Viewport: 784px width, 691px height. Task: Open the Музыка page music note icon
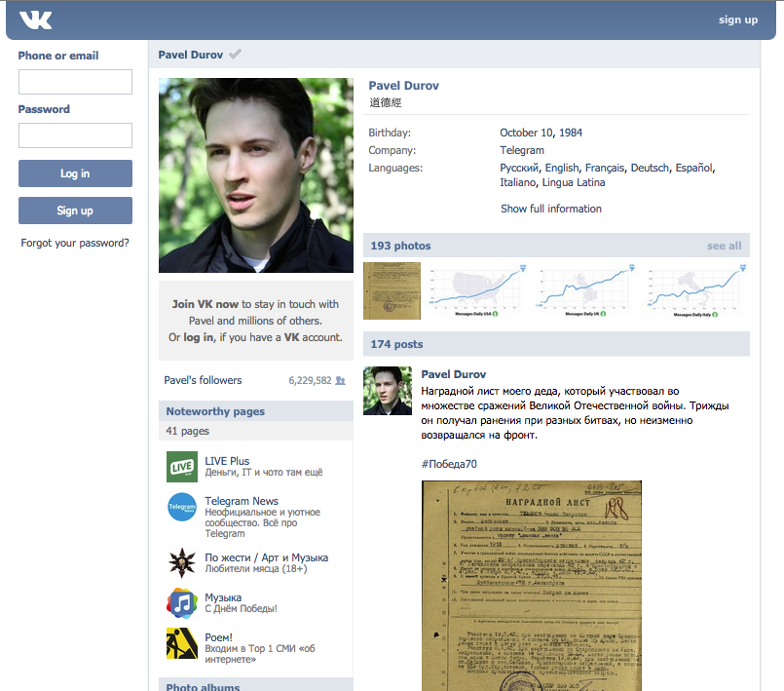click(x=182, y=603)
